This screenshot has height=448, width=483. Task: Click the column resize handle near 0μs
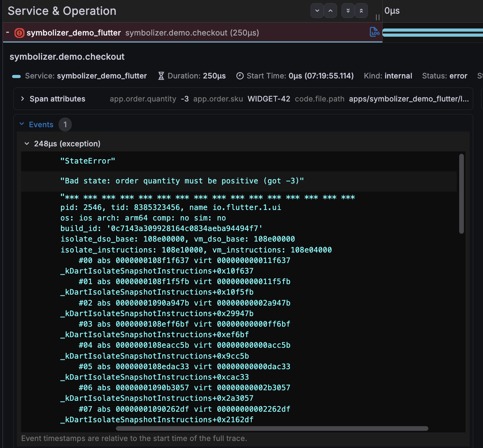tap(378, 17)
